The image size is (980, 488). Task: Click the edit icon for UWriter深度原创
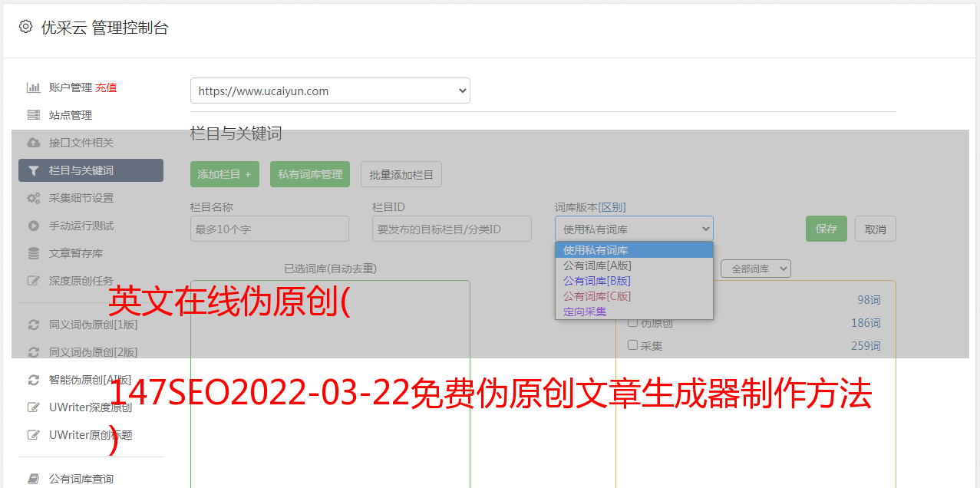(33, 407)
